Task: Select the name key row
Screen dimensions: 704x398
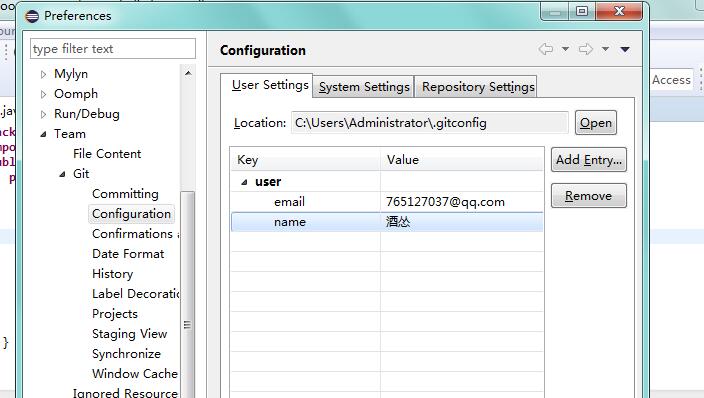Action: tap(387, 222)
